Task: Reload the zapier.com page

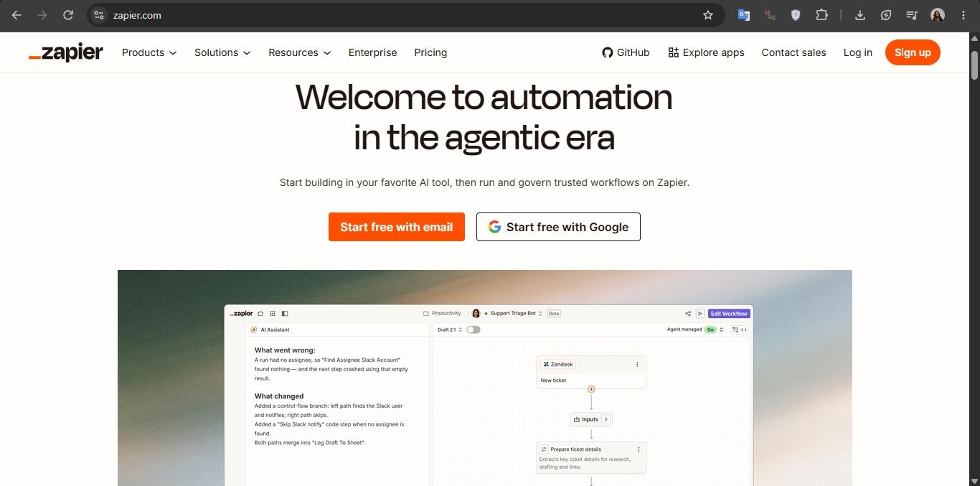Action: (68, 15)
